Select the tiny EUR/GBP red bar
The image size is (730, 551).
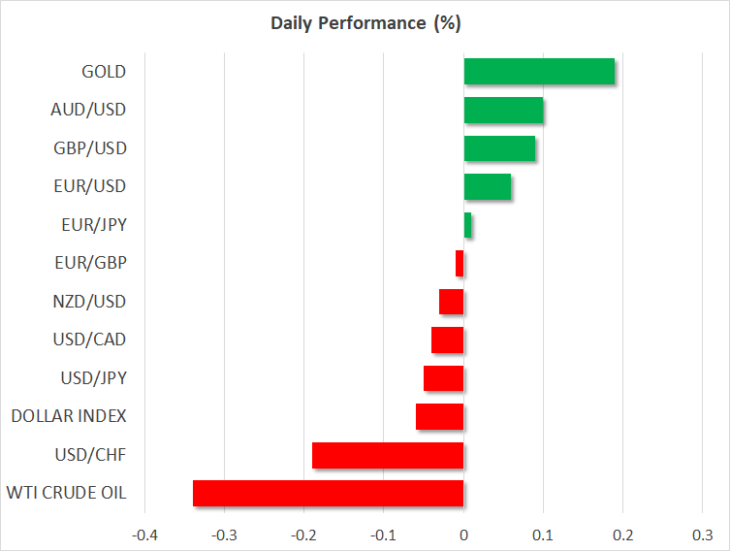click(x=460, y=264)
